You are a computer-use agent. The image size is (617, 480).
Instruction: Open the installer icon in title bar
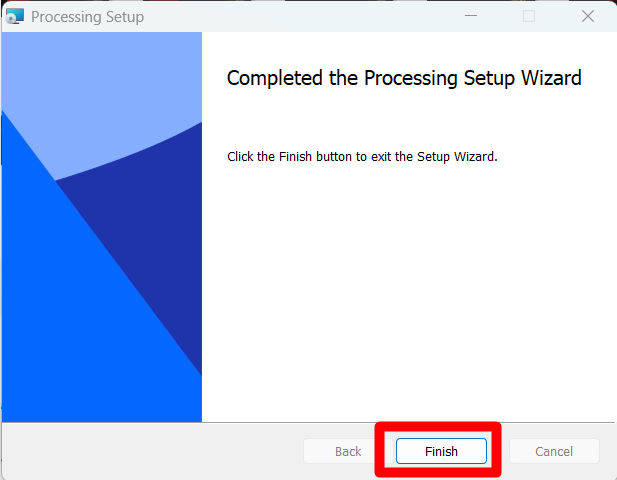pyautogui.click(x=15, y=16)
